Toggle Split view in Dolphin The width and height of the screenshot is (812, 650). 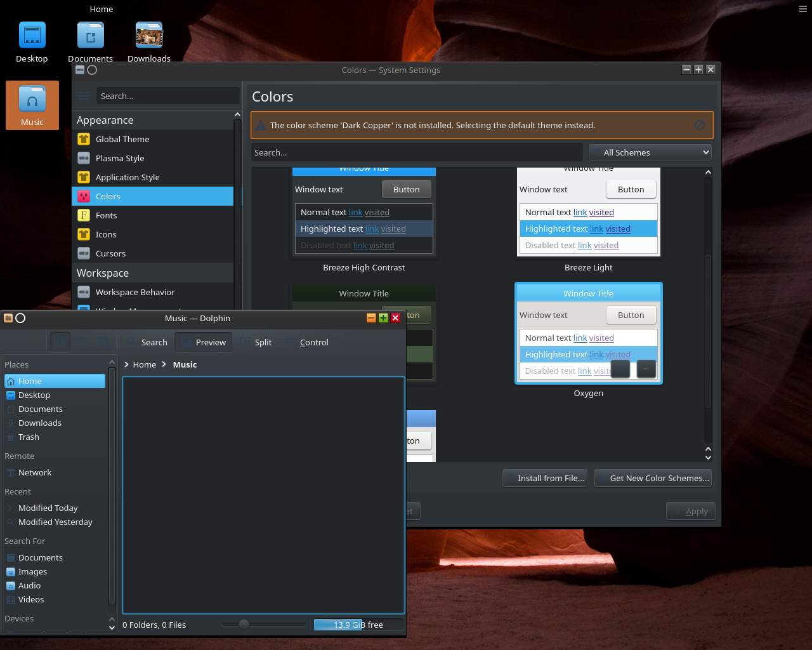click(x=256, y=342)
